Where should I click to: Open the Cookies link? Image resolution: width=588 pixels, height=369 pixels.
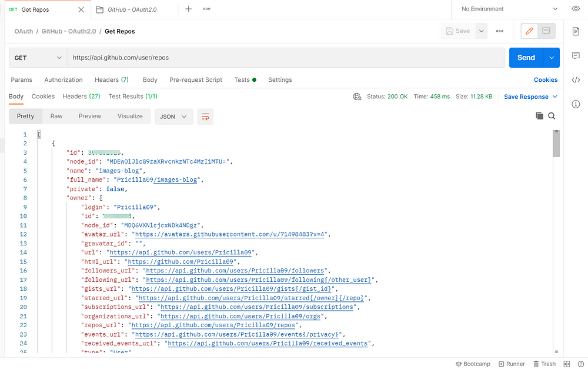pos(545,79)
